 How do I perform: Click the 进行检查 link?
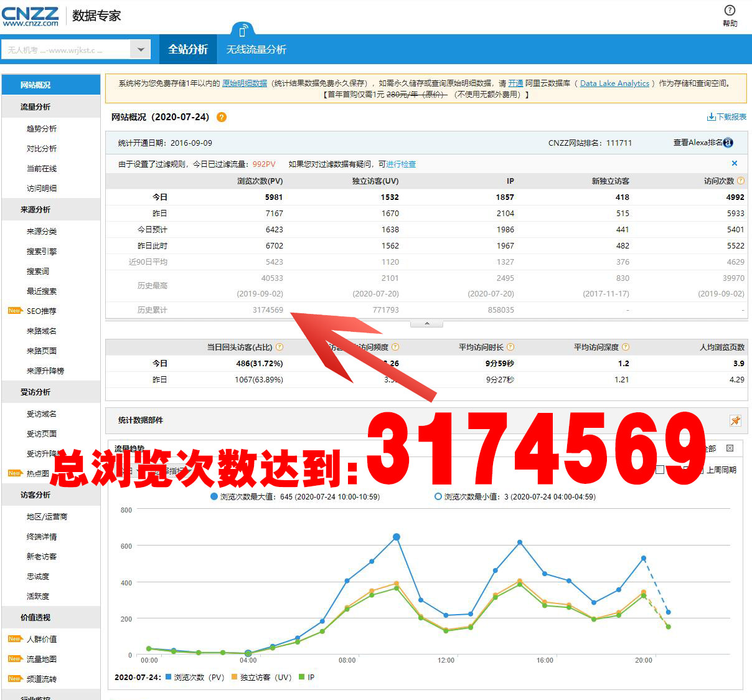click(x=401, y=164)
